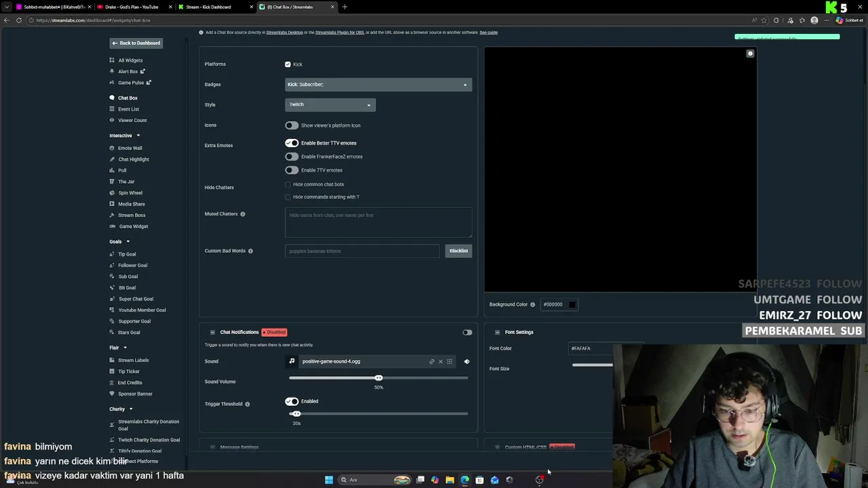Toggle Show viewer's platform icon

coord(292,125)
